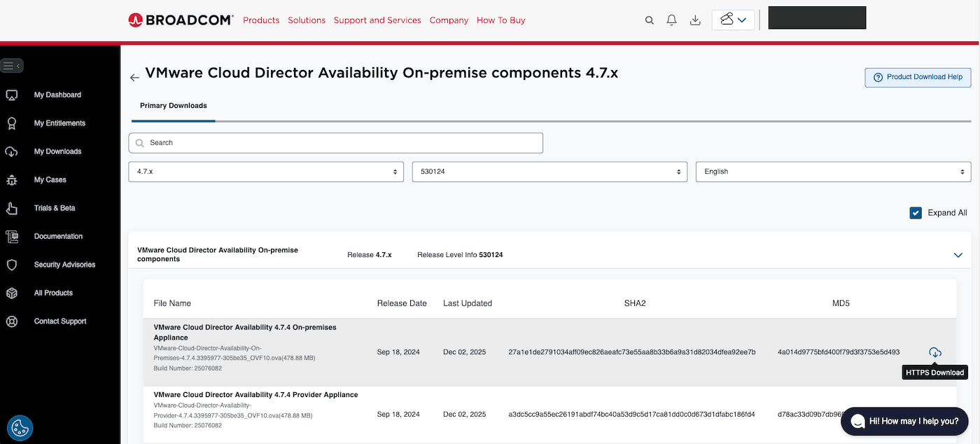Go back using the left arrow
This screenshot has width=980, height=444.
coord(134,78)
